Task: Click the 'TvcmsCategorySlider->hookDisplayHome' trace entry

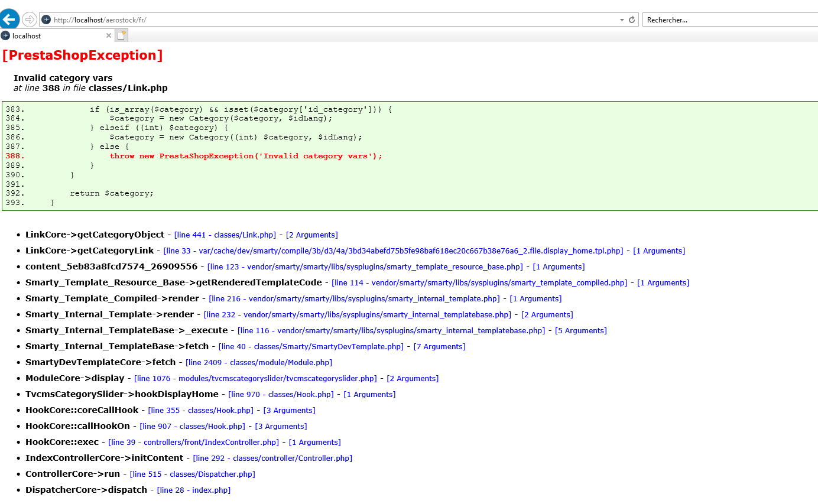Action: click(x=122, y=395)
